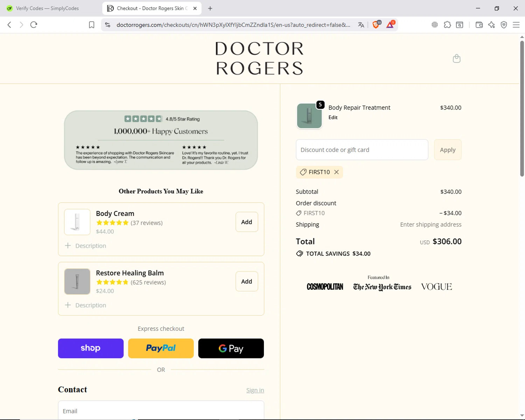
Task: Open Brave Rewards triangle icon
Action: click(390, 24)
